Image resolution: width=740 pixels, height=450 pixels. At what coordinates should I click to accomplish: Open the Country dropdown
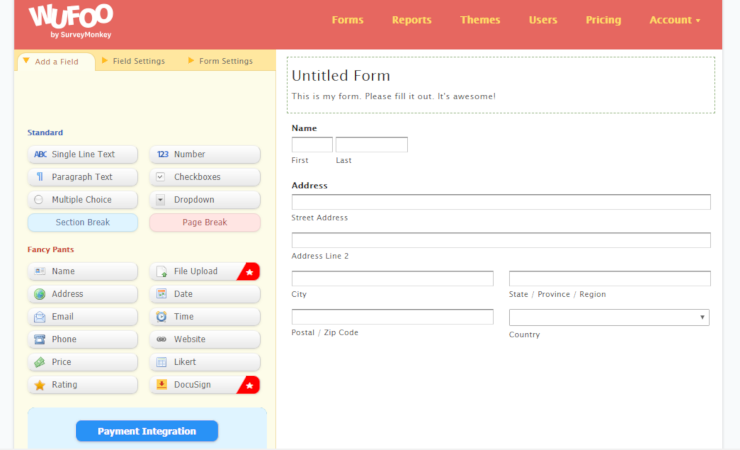(x=609, y=317)
